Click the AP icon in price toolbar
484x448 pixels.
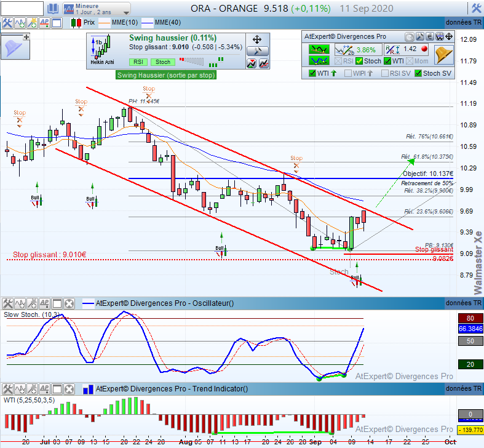tap(44, 23)
